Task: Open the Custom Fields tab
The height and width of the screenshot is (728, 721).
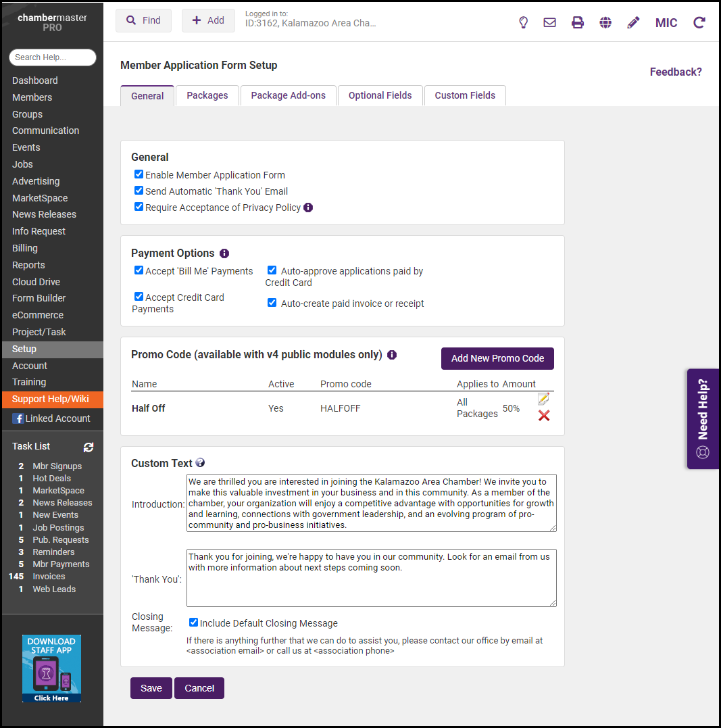Action: (x=465, y=95)
